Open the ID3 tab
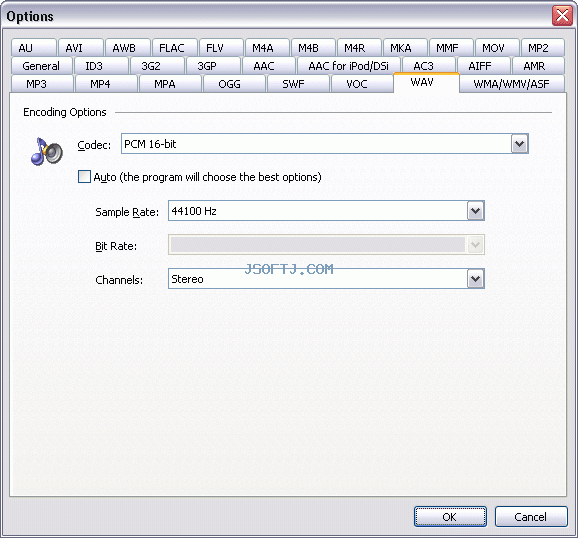 pyautogui.click(x=101, y=66)
